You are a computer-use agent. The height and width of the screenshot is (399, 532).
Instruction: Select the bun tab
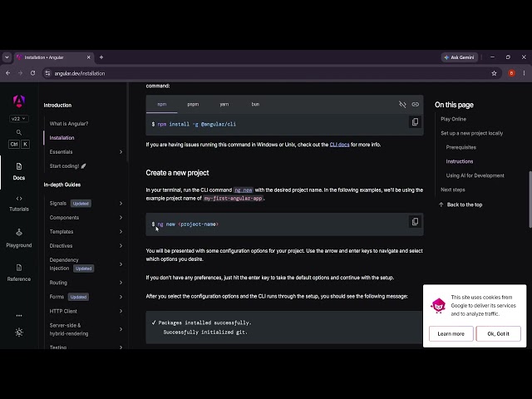coord(255,104)
